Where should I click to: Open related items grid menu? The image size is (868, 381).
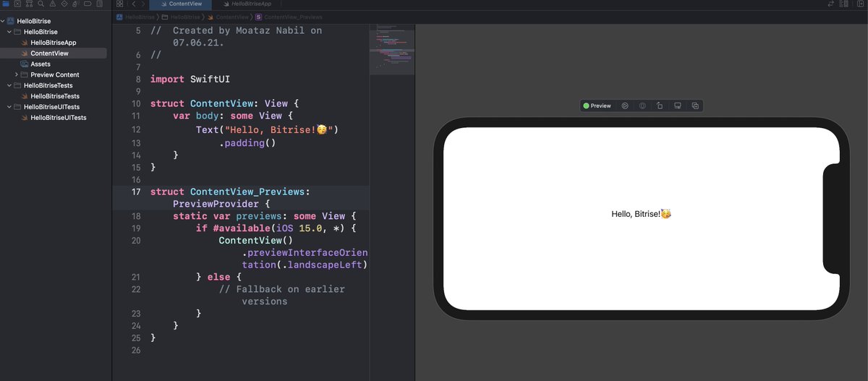[120, 4]
